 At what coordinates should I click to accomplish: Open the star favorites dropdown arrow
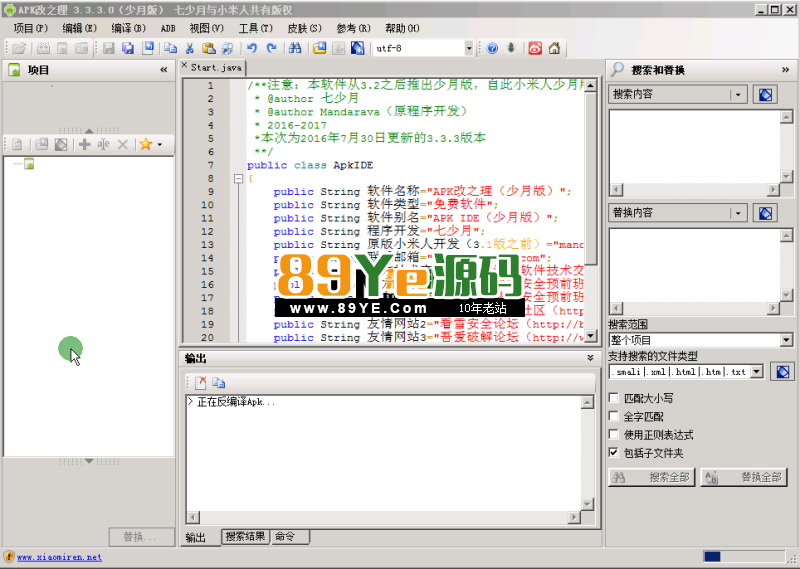point(160,145)
